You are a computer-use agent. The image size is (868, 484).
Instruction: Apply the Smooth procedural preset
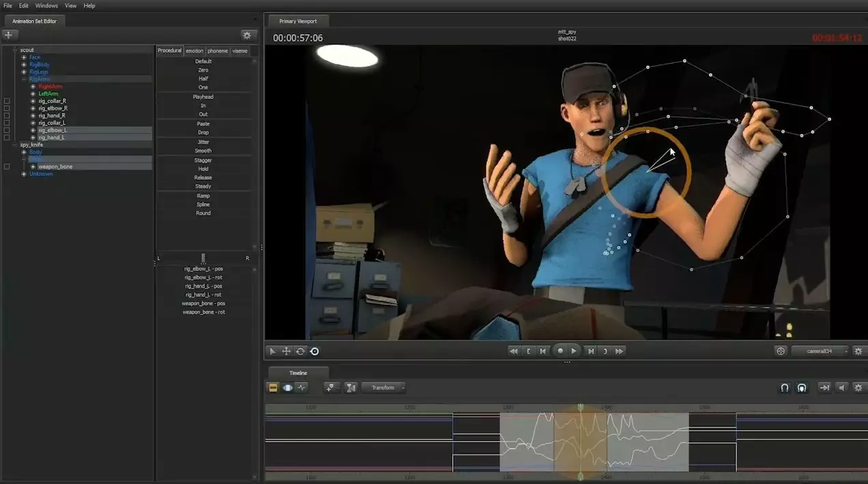click(203, 150)
